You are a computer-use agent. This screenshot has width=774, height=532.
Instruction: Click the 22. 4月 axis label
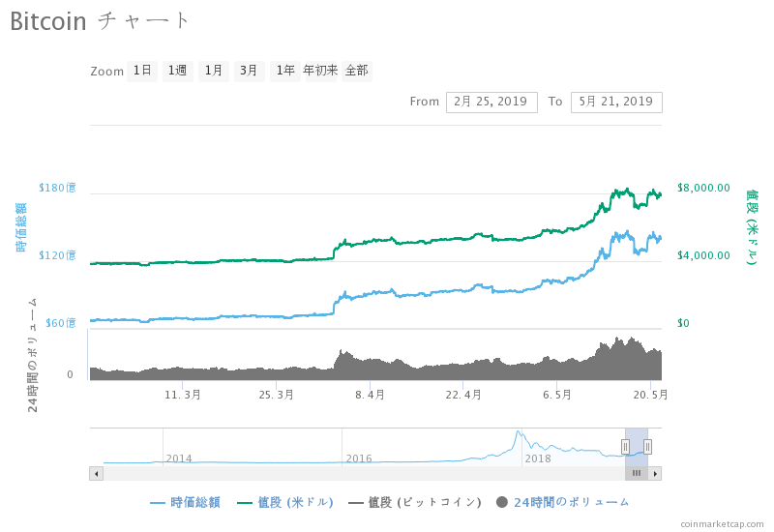[x=463, y=395]
